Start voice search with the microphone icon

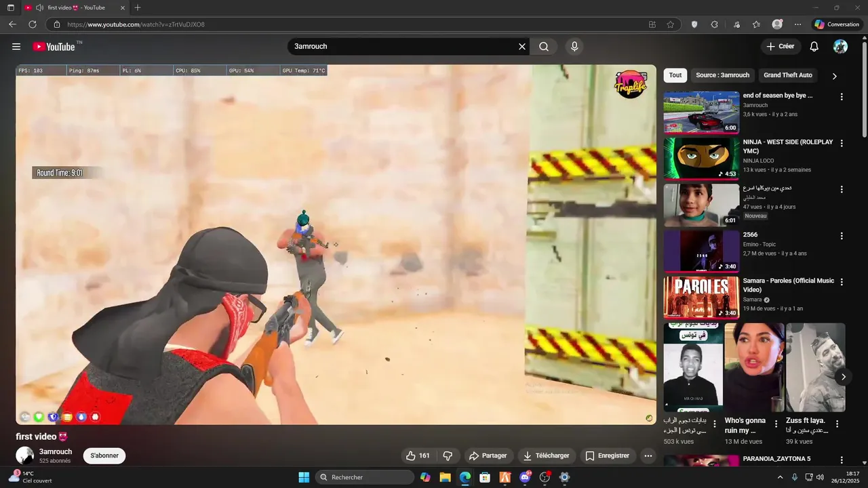(x=574, y=47)
